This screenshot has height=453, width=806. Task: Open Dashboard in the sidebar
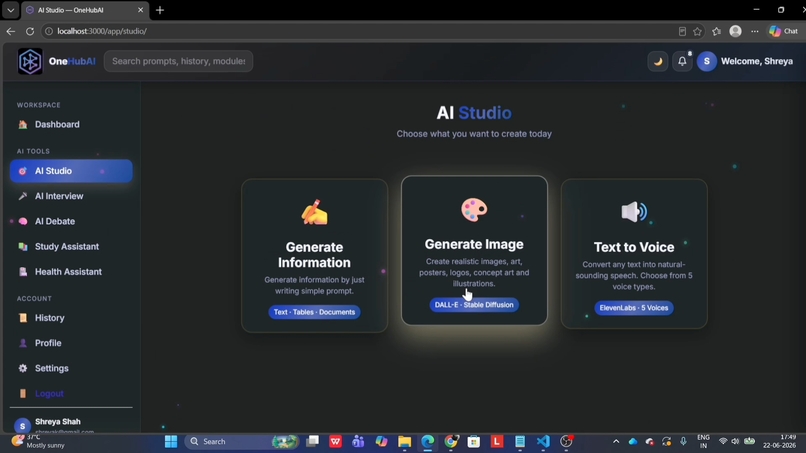pyautogui.click(x=71, y=124)
